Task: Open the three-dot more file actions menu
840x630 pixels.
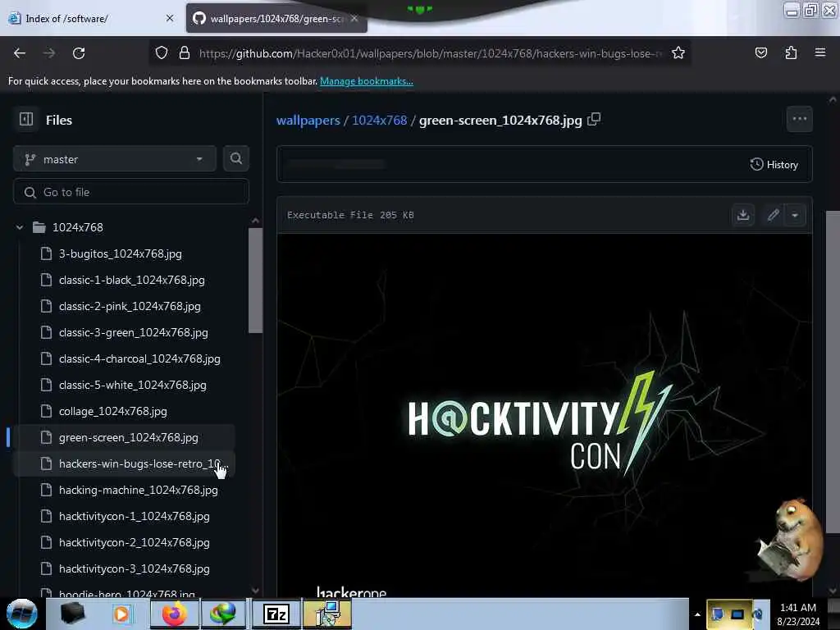Action: click(799, 119)
